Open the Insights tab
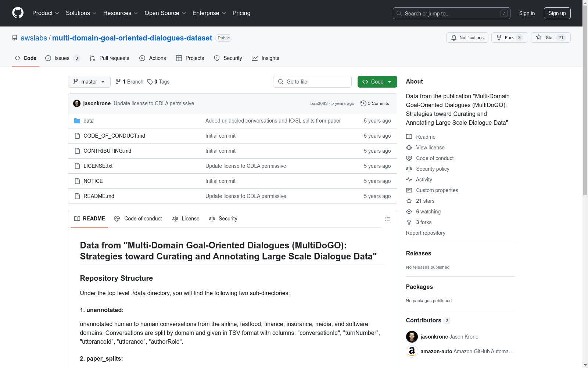Screen dimensions: 588x368 click(265, 58)
